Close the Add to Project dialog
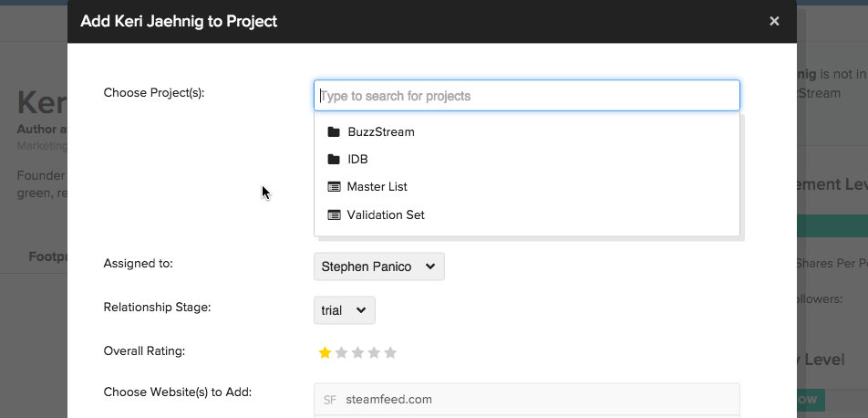This screenshot has height=418, width=868. click(x=774, y=21)
